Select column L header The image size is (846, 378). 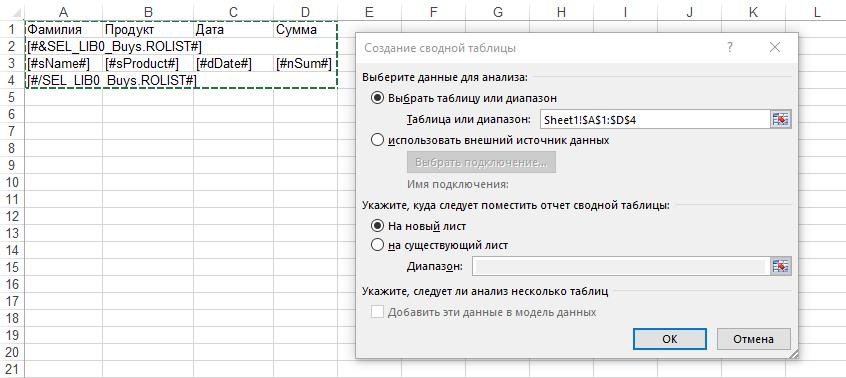[817, 11]
